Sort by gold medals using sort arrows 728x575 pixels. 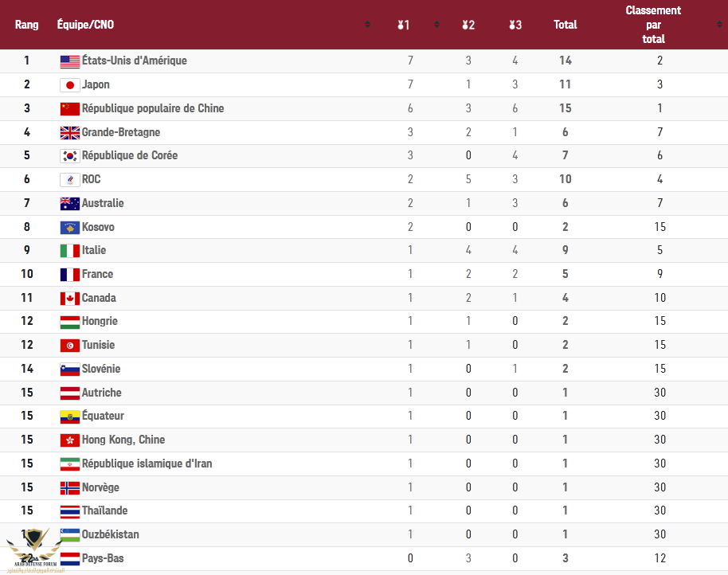[x=436, y=25]
